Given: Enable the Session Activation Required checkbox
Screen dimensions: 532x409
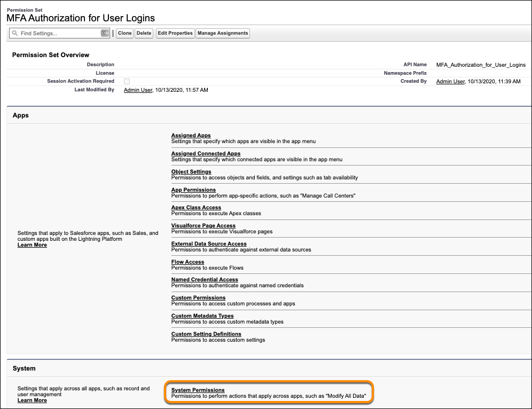Looking at the screenshot, I should point(126,81).
